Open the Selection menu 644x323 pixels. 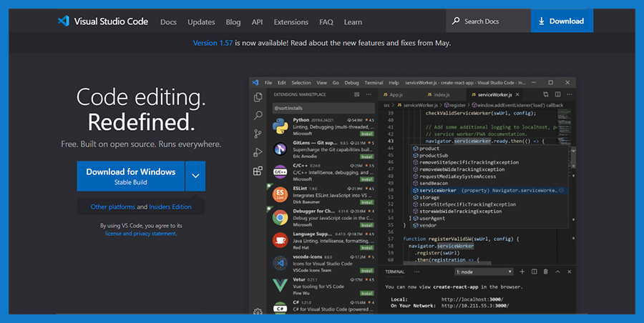[x=301, y=82]
